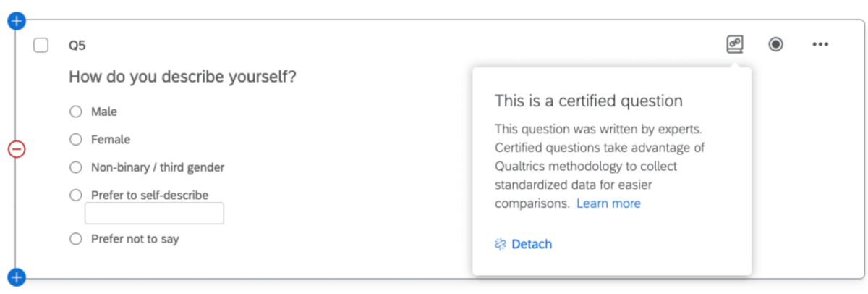Screen dimensions: 868x294
Task: Choose the Prefer not to say option
Action: click(76, 239)
